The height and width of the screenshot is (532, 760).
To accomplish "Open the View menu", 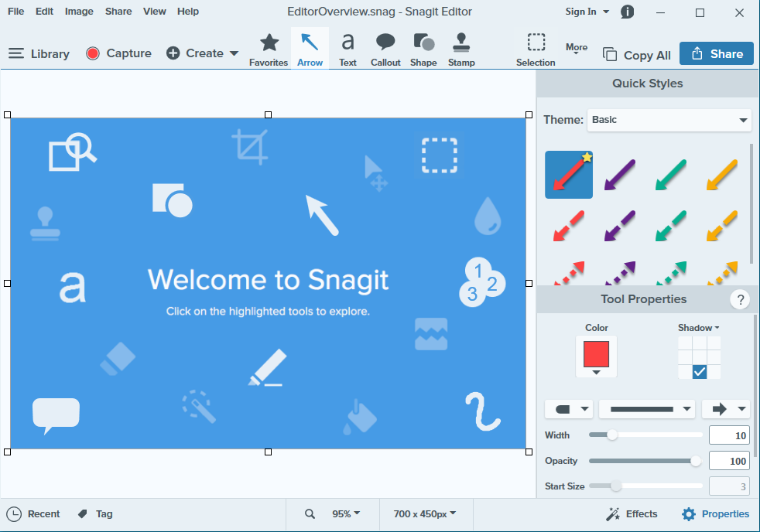I will click(155, 12).
